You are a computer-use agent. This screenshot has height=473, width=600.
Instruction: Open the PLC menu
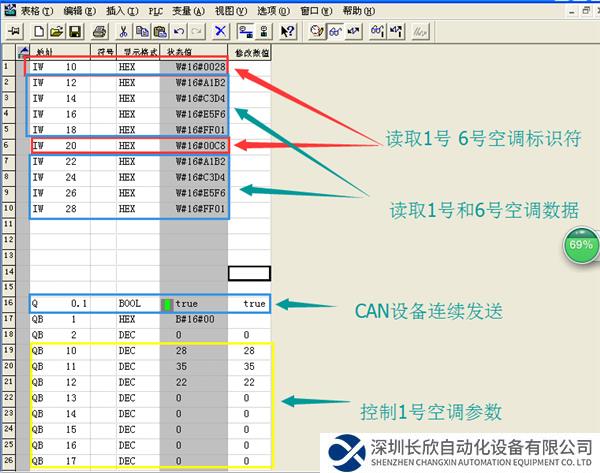pyautogui.click(x=156, y=9)
